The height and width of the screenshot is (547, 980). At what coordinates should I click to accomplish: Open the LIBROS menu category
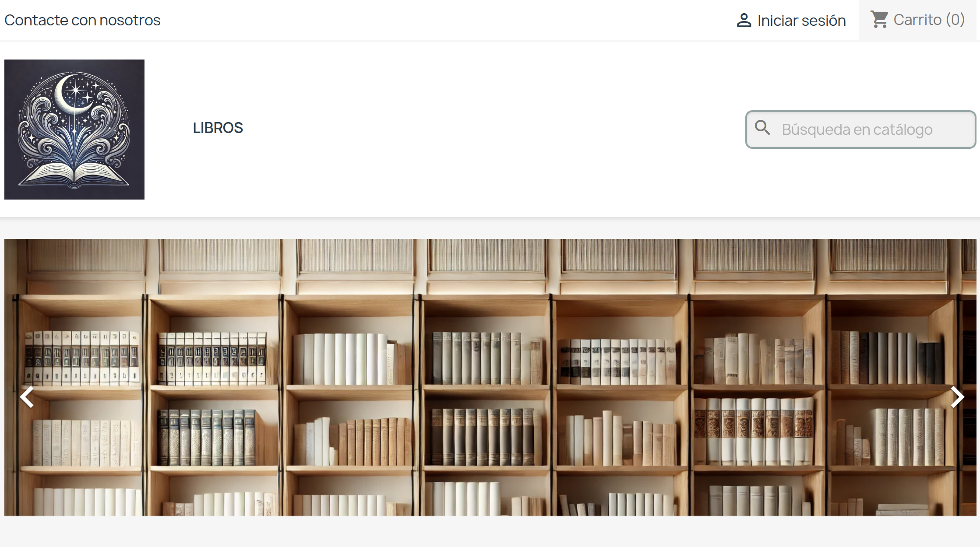tap(218, 128)
